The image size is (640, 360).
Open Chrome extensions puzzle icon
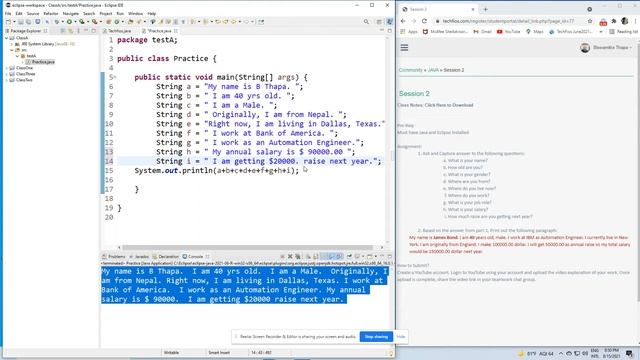click(x=613, y=21)
